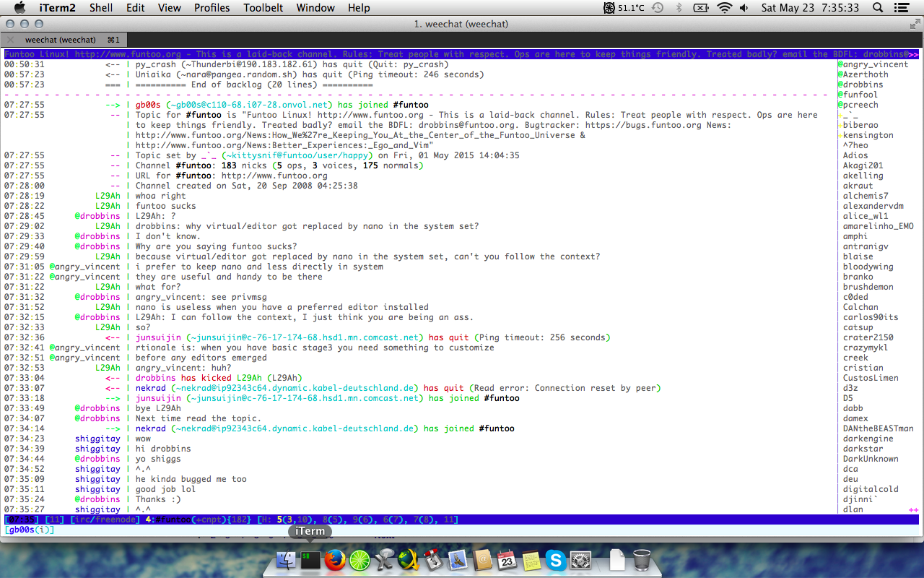Open the lime-slice app in dock
The height and width of the screenshot is (578, 924).
pos(359,560)
